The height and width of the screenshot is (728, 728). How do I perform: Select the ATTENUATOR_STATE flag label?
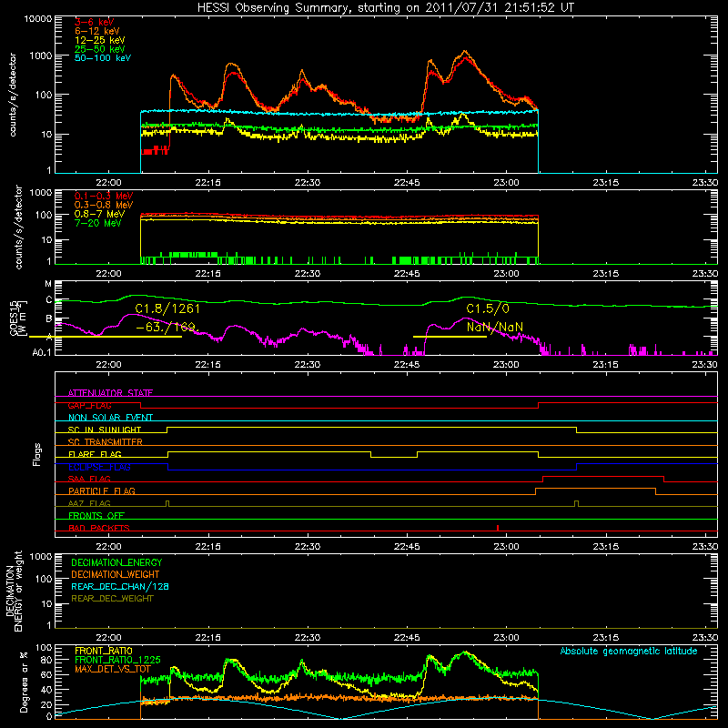tap(110, 393)
